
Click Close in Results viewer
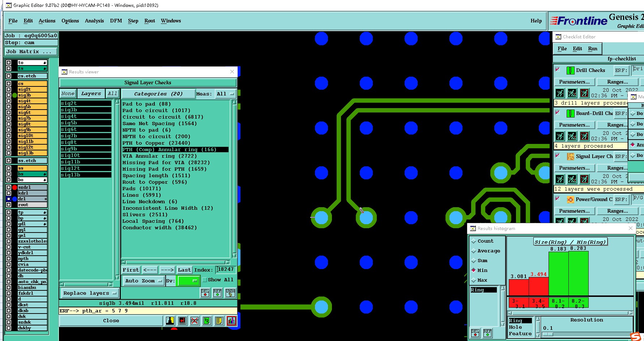111,321
